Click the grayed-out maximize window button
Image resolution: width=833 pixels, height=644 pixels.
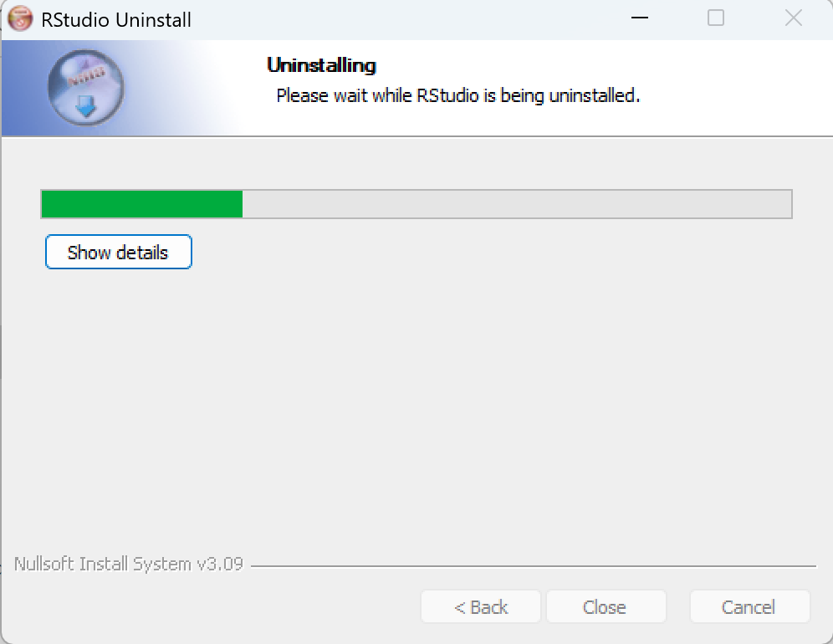tap(716, 18)
